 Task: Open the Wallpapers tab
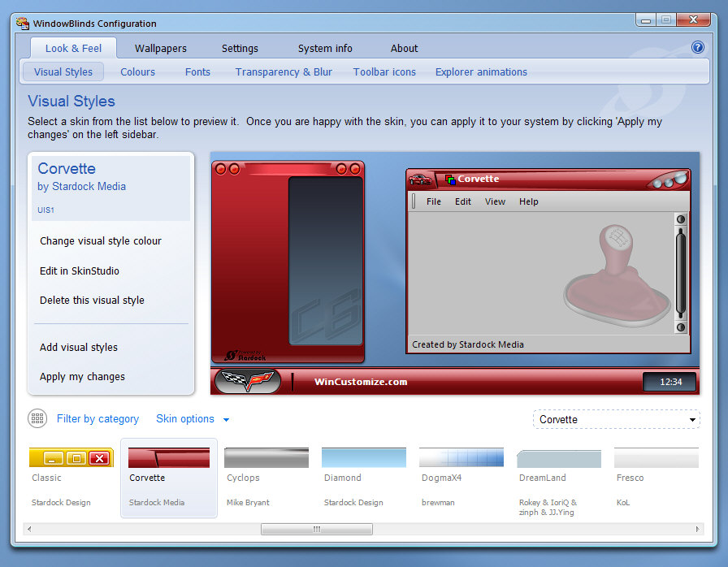(161, 48)
